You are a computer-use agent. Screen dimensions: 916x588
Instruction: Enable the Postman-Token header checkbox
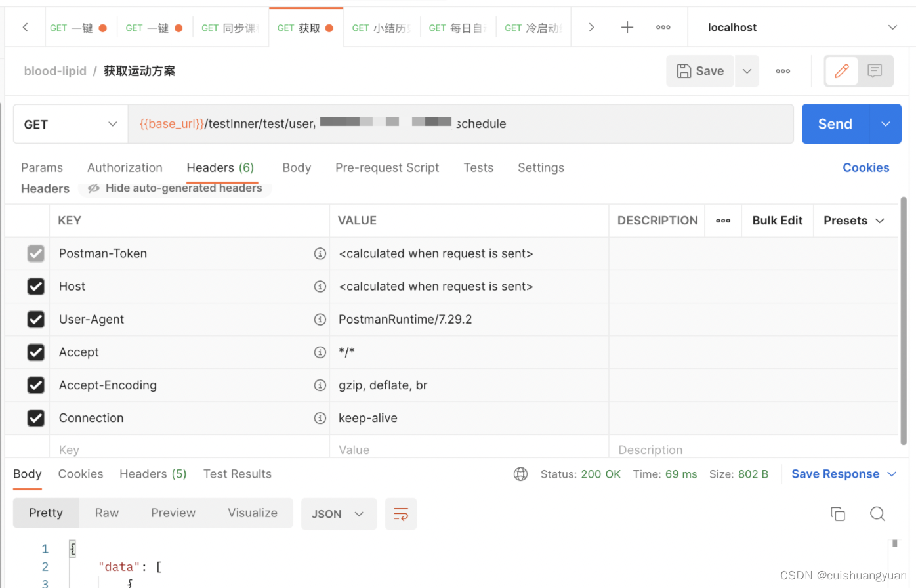35,253
